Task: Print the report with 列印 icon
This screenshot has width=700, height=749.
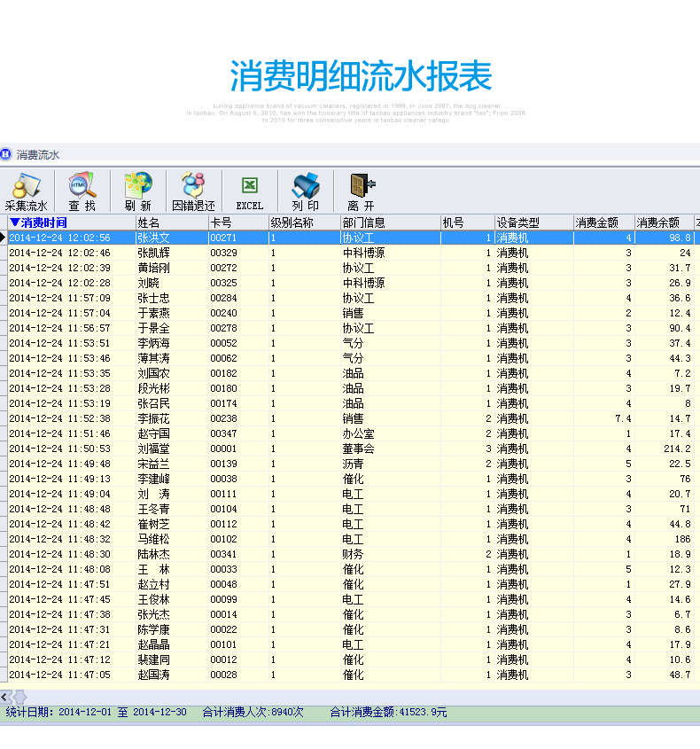Action: (x=305, y=190)
